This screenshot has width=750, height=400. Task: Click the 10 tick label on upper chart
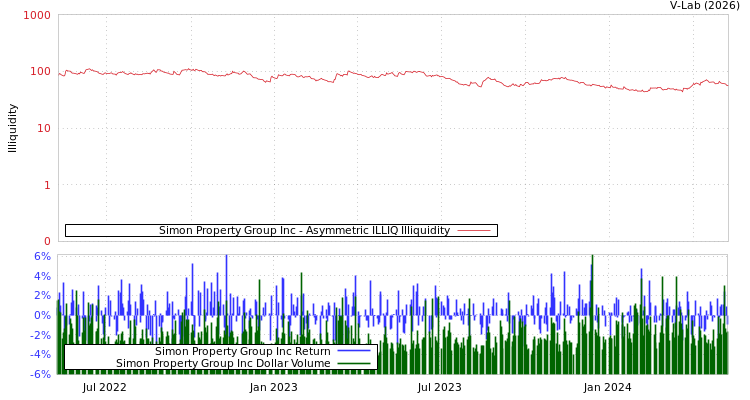pos(43,128)
